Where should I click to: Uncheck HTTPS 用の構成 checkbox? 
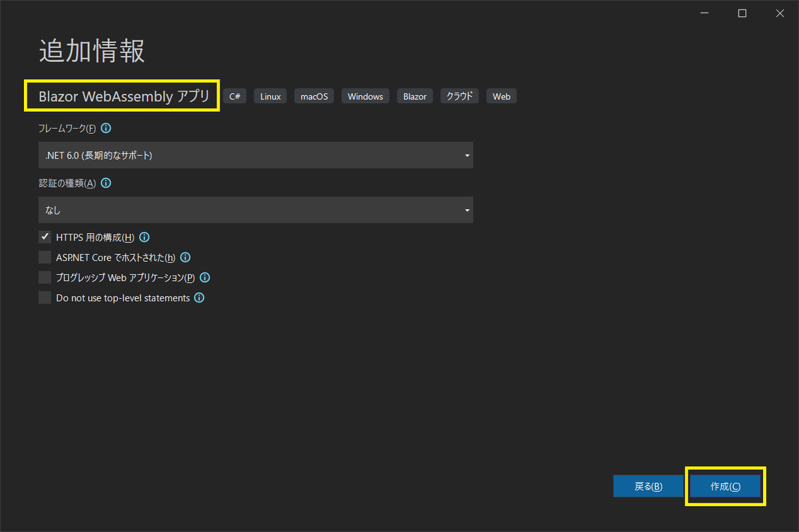45,237
